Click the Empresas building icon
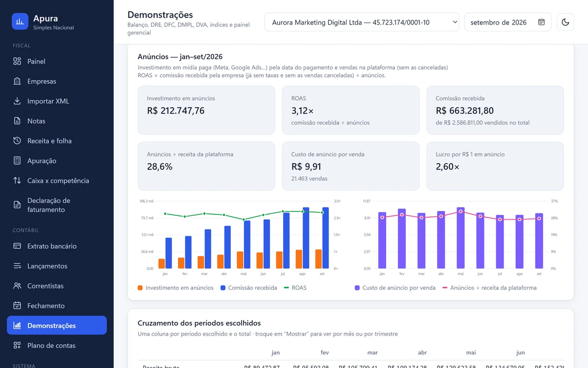Image resolution: width=588 pixels, height=368 pixels. pyautogui.click(x=17, y=81)
